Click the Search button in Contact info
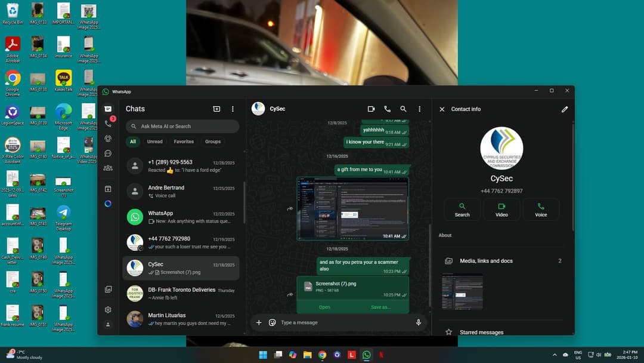This screenshot has width=644, height=363. coord(462,209)
